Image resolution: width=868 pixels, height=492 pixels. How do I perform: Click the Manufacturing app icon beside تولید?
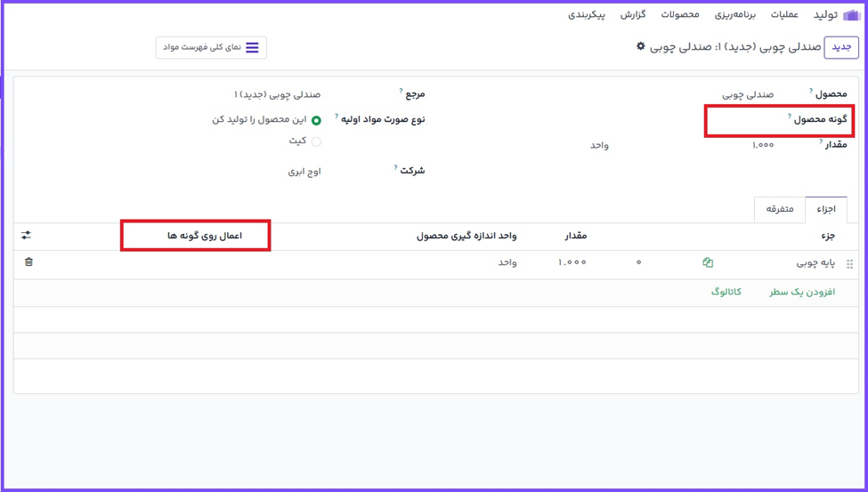851,14
